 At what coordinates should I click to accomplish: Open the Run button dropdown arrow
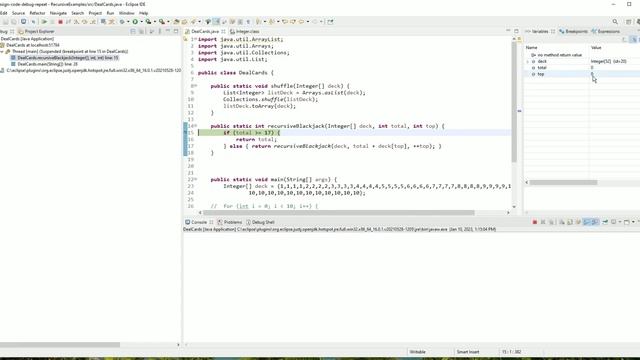coord(141,22)
